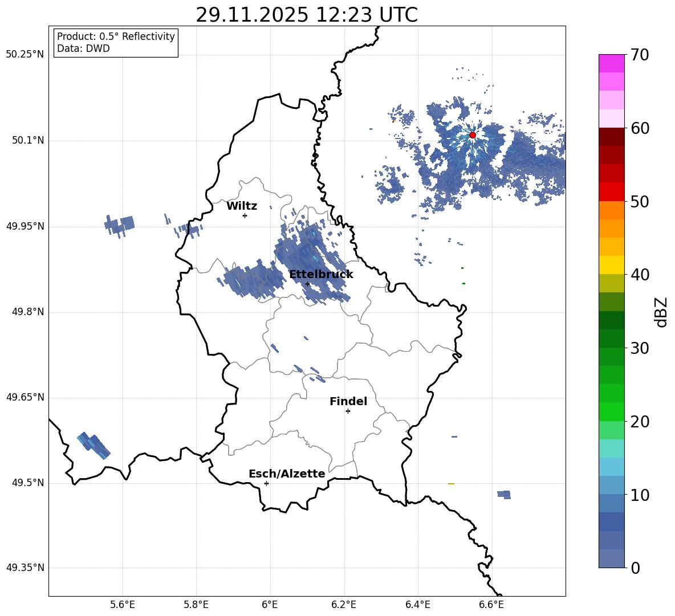Click the Wiltz location cross marker
675x616 pixels.
245,215
